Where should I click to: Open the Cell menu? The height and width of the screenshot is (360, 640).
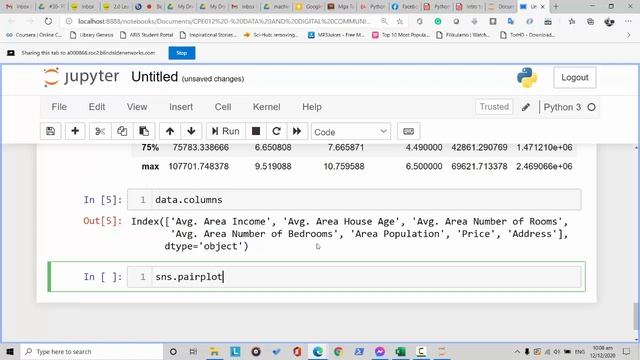coord(223,107)
